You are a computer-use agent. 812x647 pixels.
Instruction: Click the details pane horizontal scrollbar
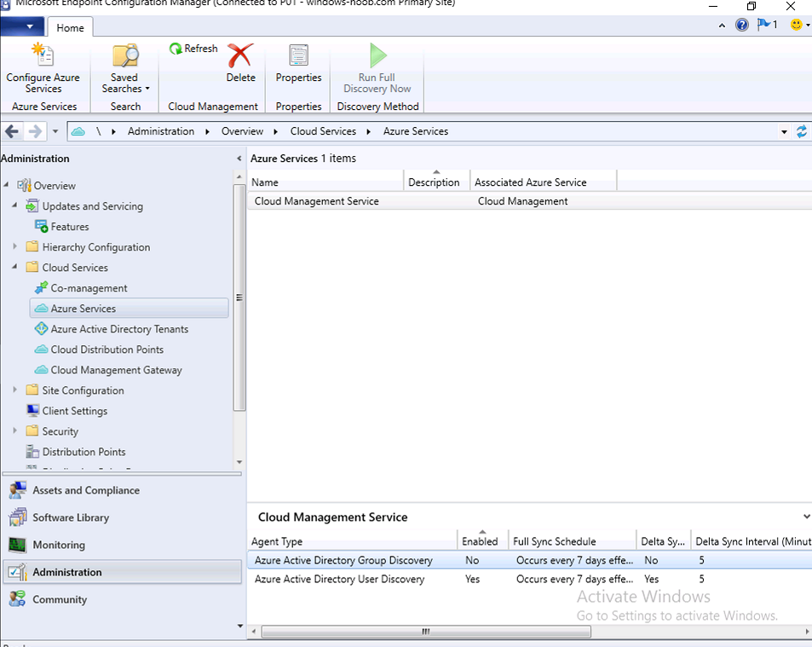point(426,632)
